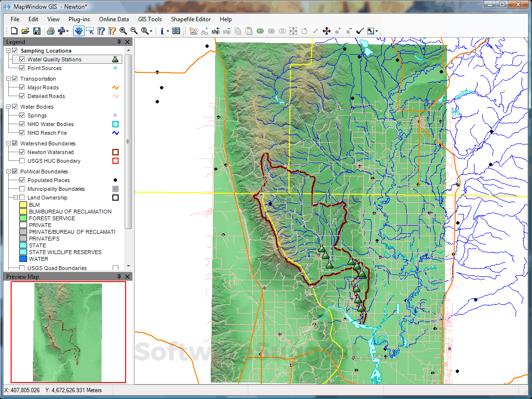Activate the selection arrow cursor tool
The width and height of the screenshot is (532, 399).
(x=90, y=30)
